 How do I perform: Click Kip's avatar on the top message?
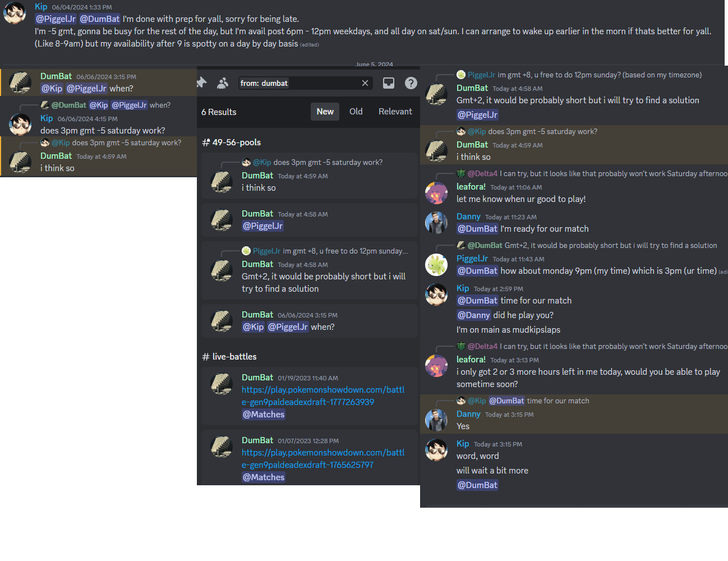[x=15, y=13]
